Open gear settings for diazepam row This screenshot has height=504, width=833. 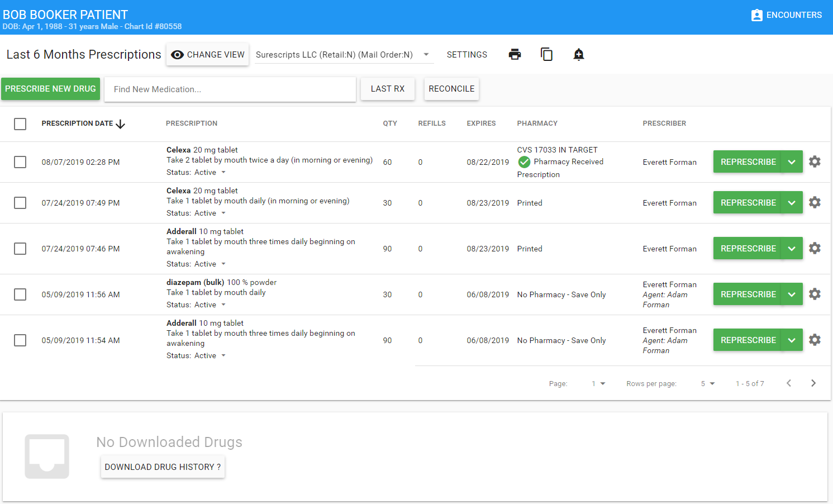point(815,294)
